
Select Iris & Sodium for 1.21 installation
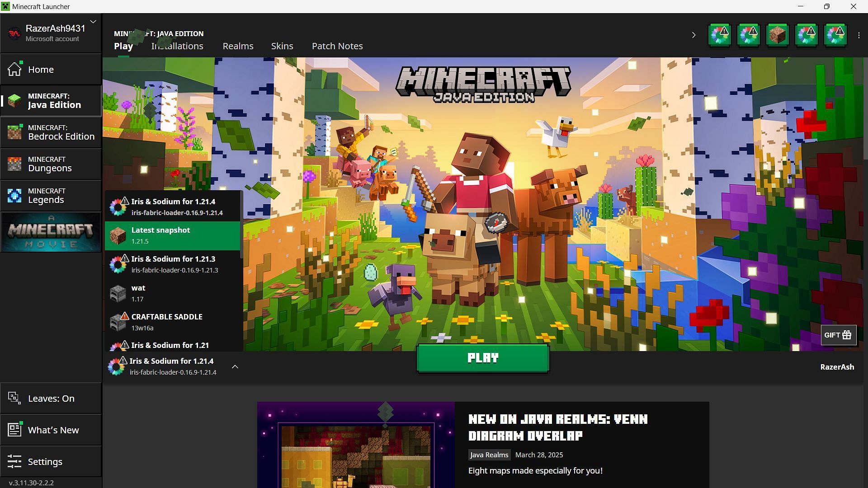[172, 344]
